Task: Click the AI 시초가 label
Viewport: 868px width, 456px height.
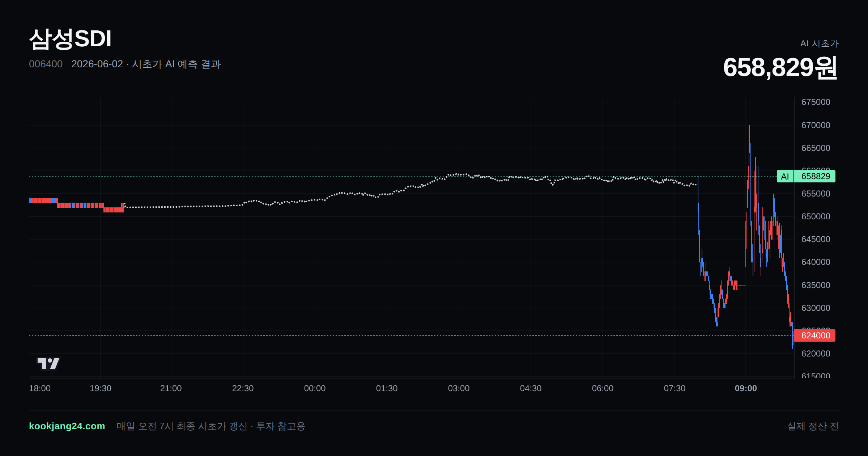Action: 819,43
